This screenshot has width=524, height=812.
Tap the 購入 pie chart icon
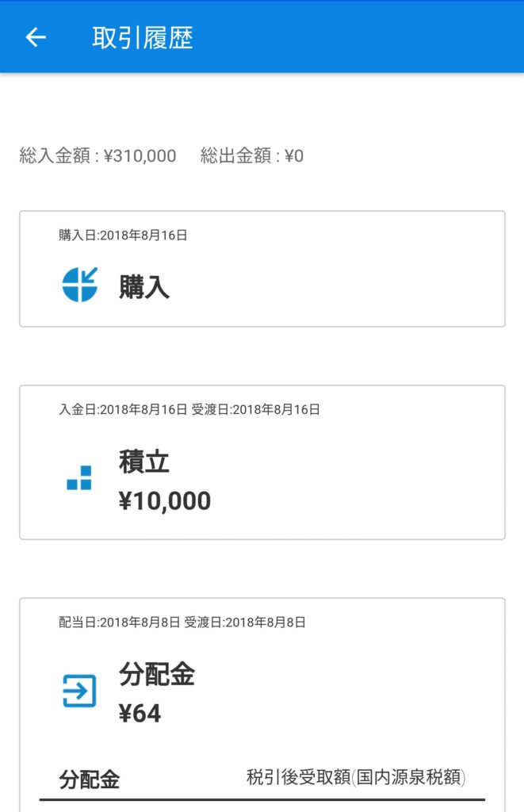point(80,285)
